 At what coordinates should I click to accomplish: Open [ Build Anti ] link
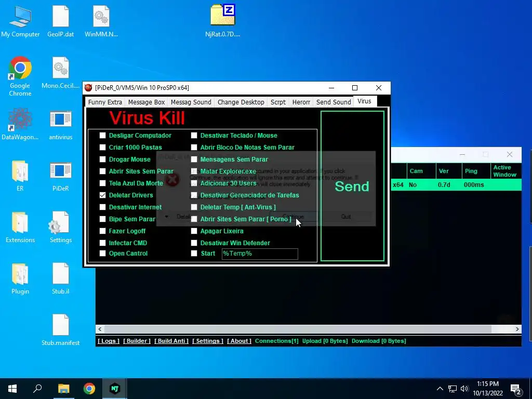171,341
